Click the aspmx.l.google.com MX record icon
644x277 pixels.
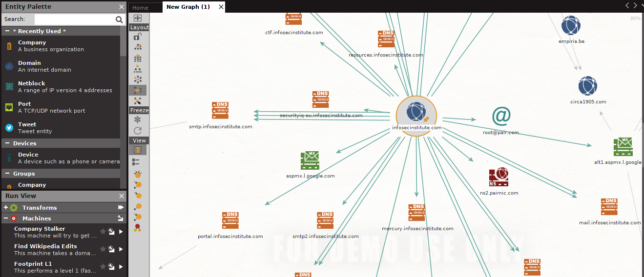310,160
